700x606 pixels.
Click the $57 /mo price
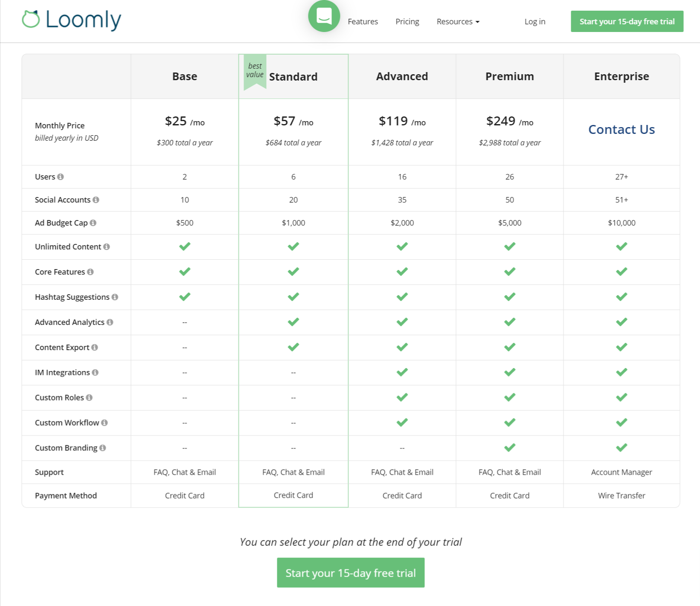click(293, 122)
